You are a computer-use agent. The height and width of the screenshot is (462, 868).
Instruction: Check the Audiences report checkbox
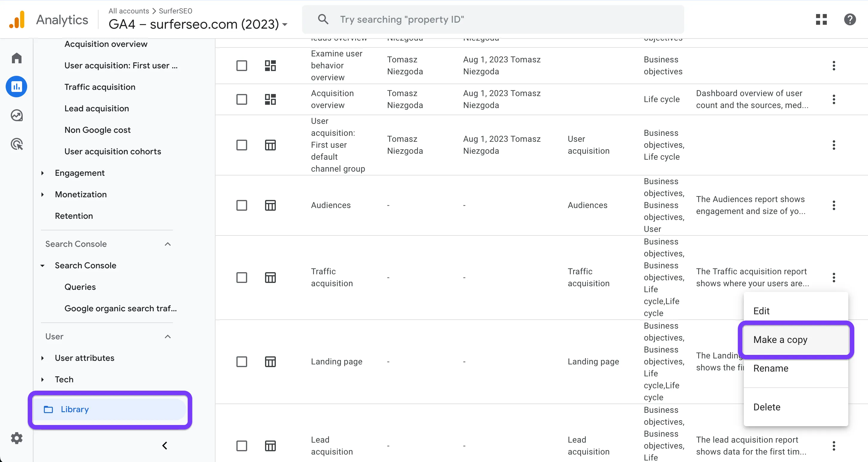click(241, 205)
